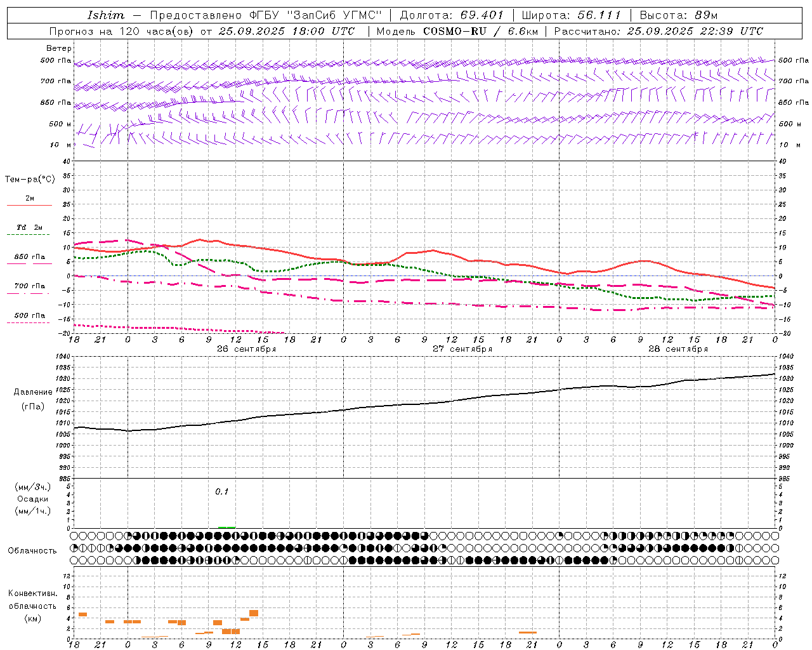Click the "Осадки" precipitation label
Screen dimensions: 812x650
[x=32, y=499]
